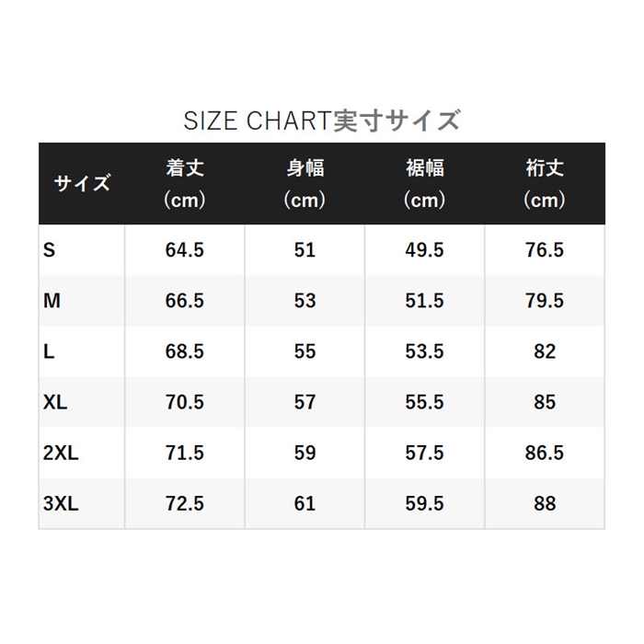Select the L size row label
This screenshot has height=644, width=644.
coord(49,351)
